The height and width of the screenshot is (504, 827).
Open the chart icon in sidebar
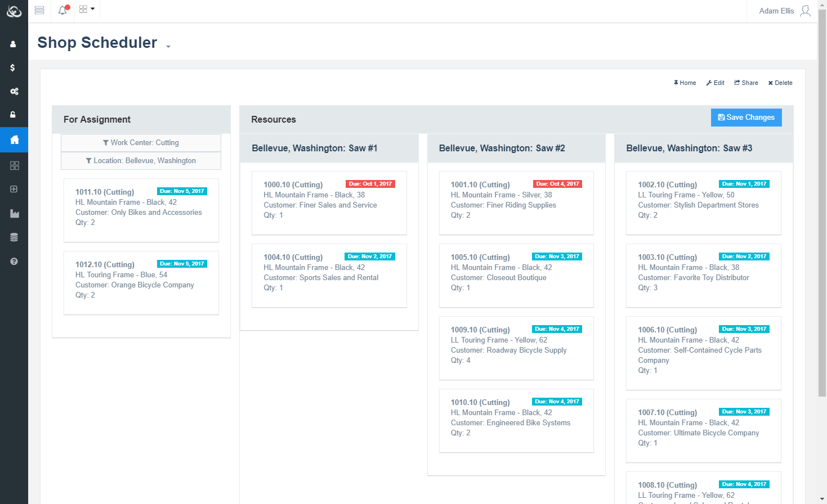click(x=14, y=213)
